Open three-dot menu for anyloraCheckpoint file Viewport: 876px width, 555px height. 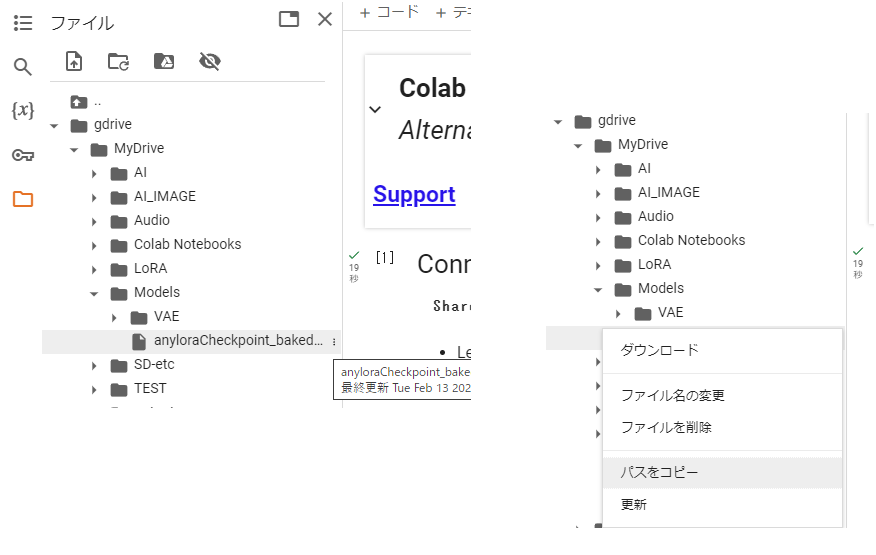[334, 342]
